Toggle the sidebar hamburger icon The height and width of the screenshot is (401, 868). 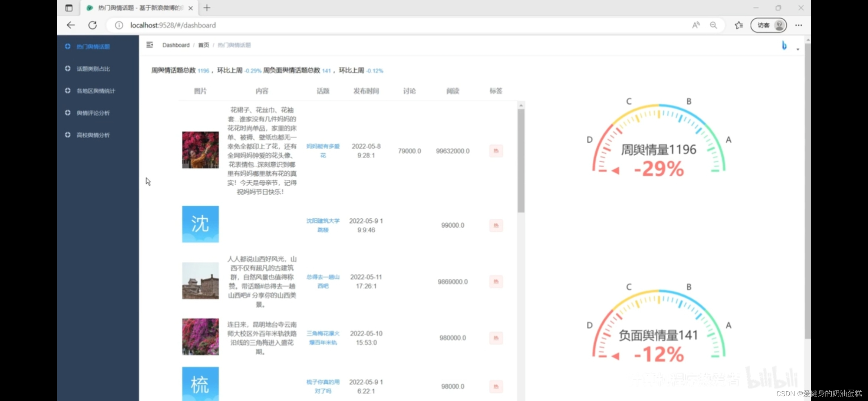[x=149, y=45]
